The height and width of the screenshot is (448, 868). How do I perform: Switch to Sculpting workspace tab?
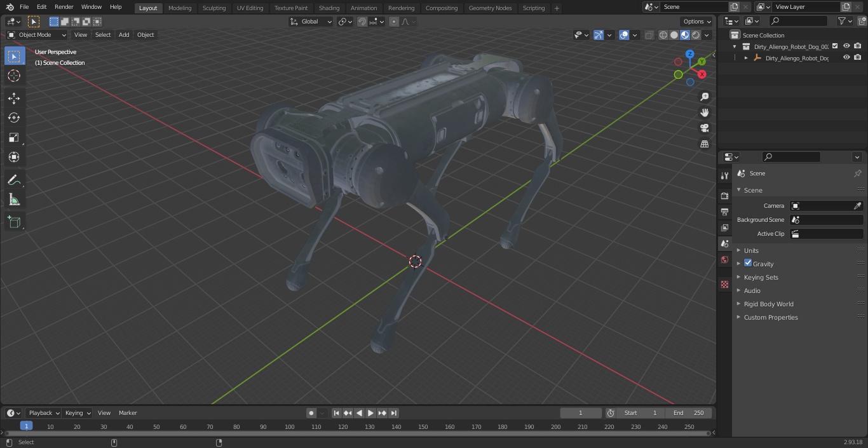tap(214, 8)
